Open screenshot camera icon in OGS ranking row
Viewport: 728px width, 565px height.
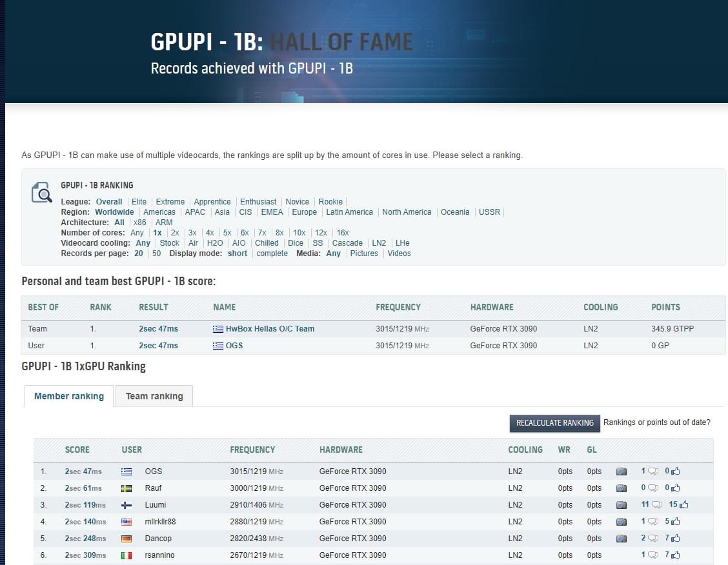coord(622,471)
